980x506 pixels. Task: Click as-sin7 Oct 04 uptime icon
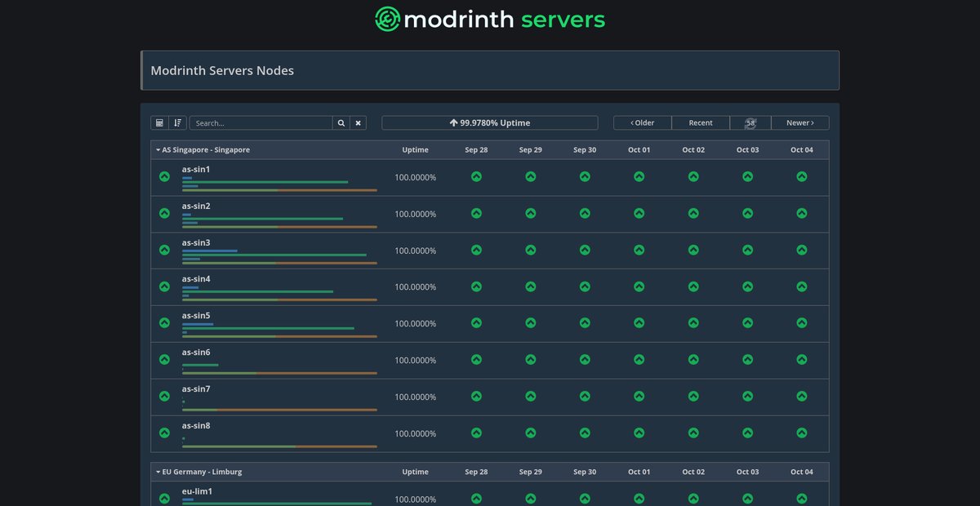click(x=802, y=397)
